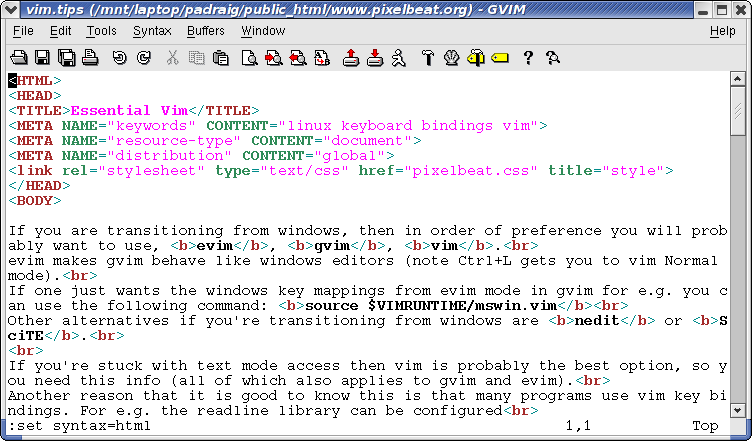Open the window menu icon in title bar
Screen dimensions: 752x441
[x=11, y=9]
